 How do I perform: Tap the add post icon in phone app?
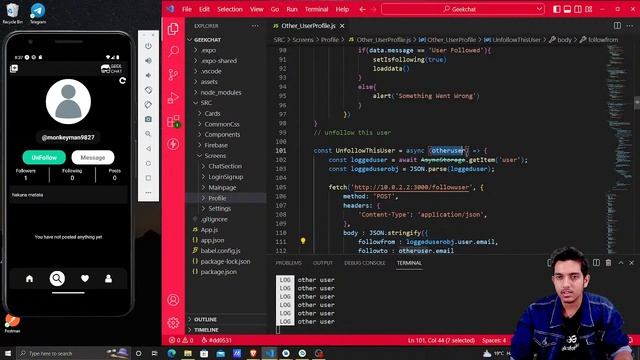14,69
